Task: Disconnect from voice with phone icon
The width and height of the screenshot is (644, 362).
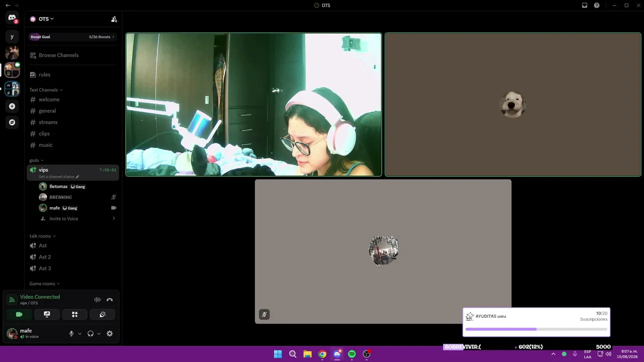Action: pyautogui.click(x=110, y=300)
